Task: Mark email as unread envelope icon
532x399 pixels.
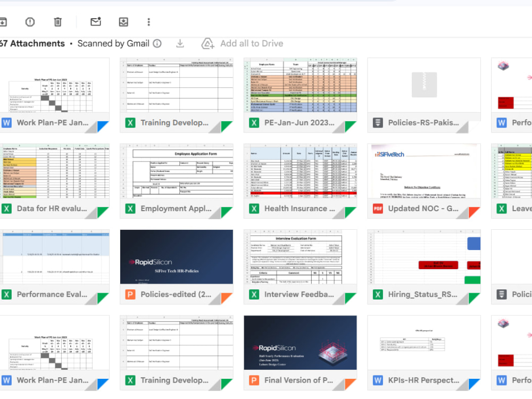Action: pos(96,22)
